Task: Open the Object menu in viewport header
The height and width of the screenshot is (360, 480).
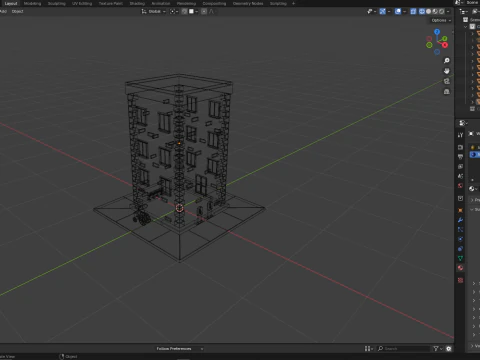Action: 17,11
